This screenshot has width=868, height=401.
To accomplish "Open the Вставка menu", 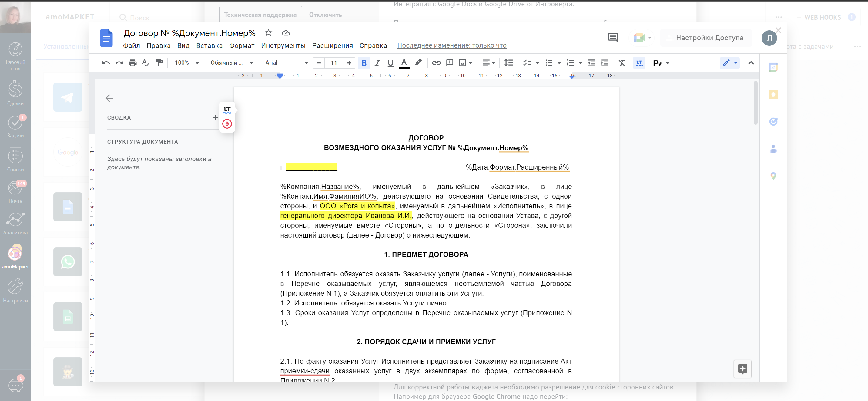I will click(x=209, y=45).
